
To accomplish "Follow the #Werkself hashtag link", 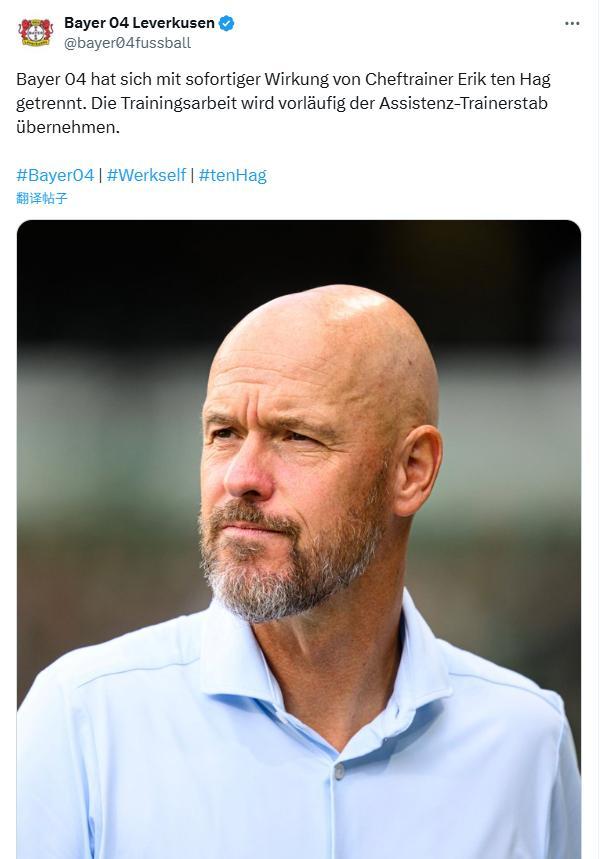I will (146, 175).
